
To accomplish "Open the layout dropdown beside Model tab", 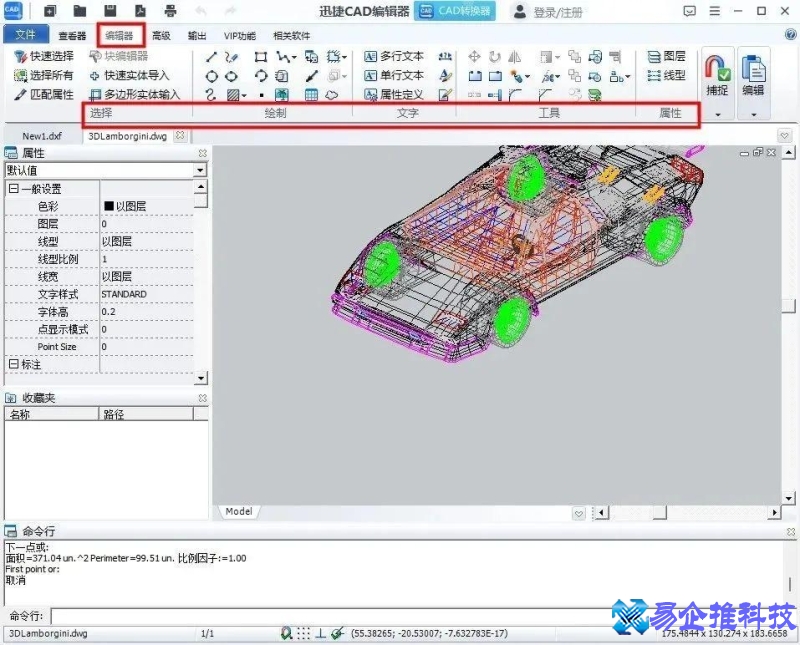I will (x=579, y=513).
